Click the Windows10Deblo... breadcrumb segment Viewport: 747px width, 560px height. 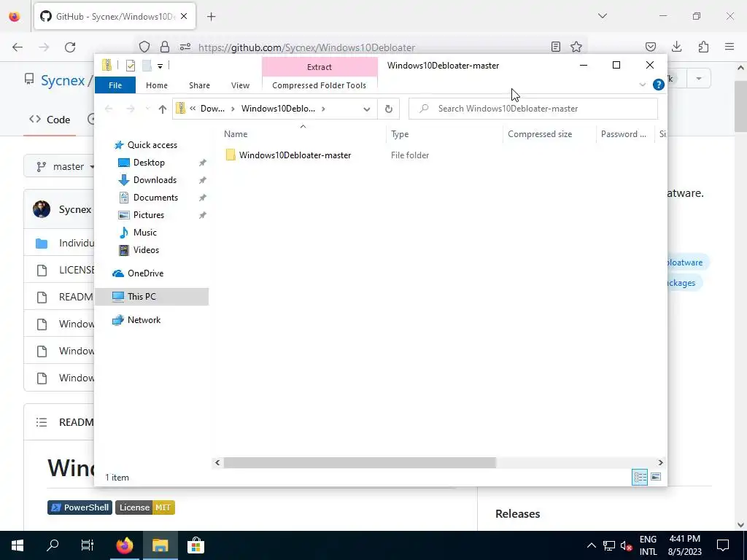(278, 109)
